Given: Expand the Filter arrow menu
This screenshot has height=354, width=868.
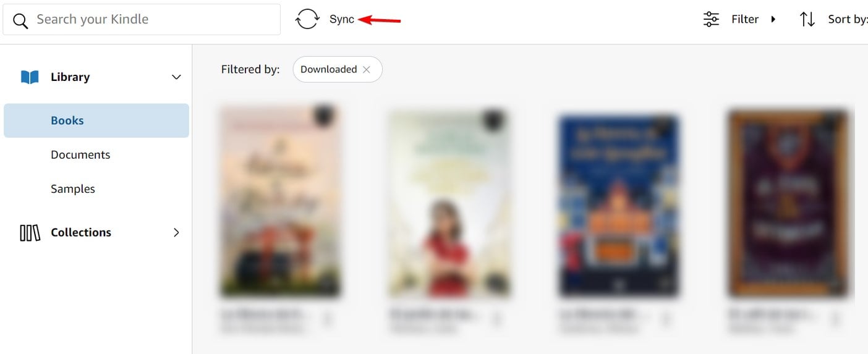Looking at the screenshot, I should pos(773,19).
